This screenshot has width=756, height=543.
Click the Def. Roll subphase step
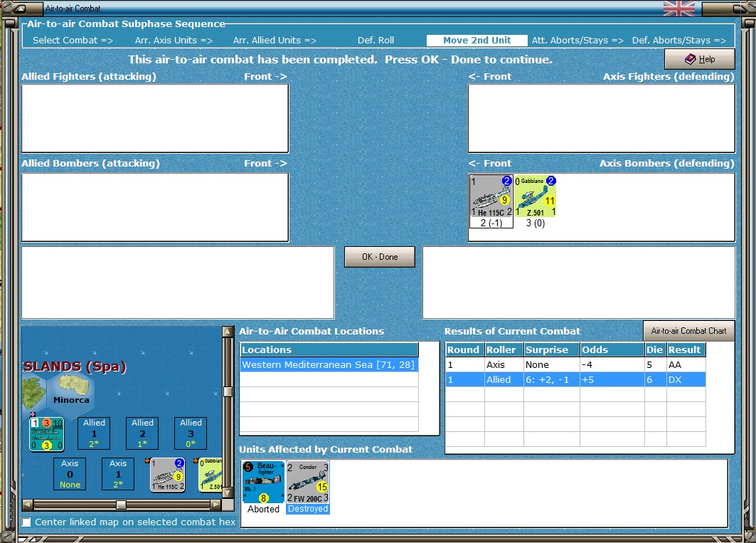click(376, 40)
